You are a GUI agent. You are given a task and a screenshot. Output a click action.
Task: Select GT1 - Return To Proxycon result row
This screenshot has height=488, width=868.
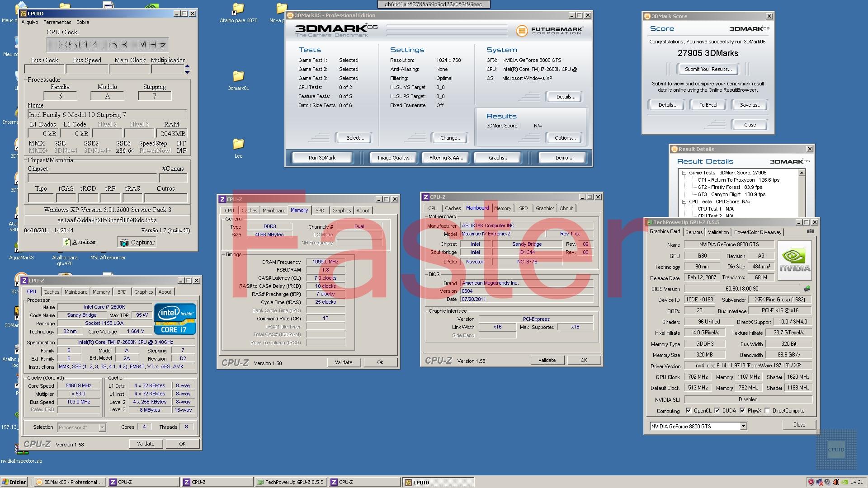click(738, 180)
